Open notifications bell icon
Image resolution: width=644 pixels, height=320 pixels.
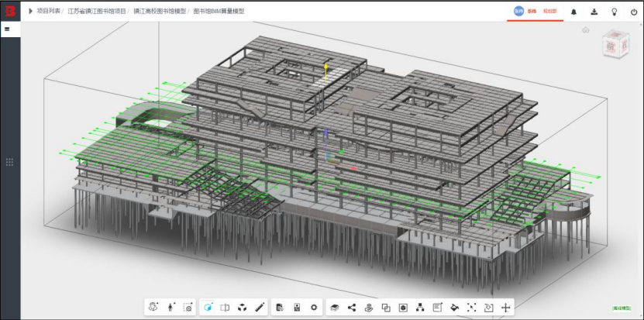[573, 12]
